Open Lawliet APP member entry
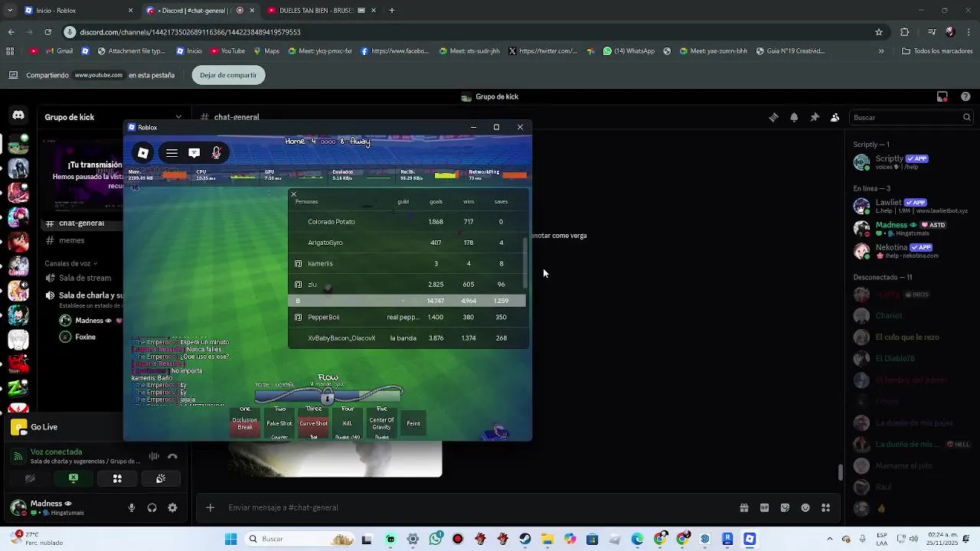The width and height of the screenshot is (980, 551). tap(911, 206)
